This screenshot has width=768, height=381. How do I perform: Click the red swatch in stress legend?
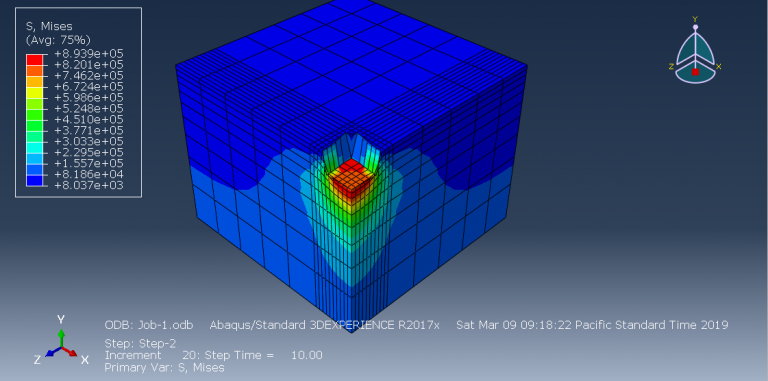point(34,60)
